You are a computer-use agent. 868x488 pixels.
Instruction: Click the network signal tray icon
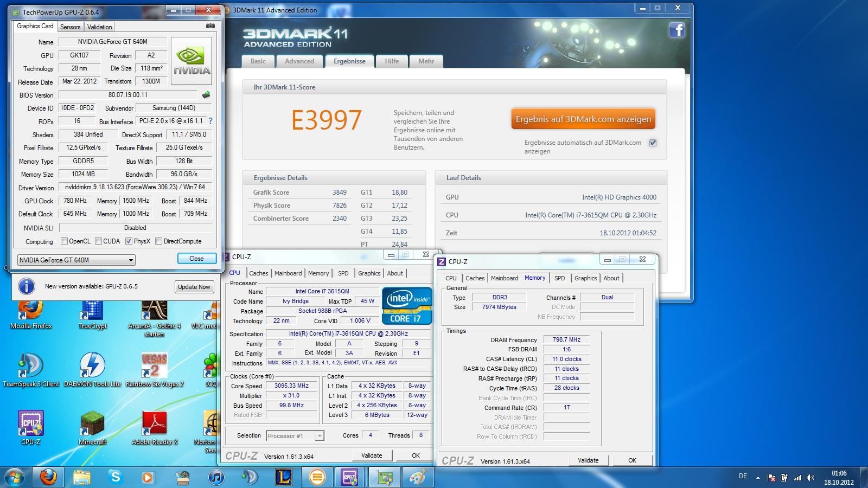[x=797, y=478]
